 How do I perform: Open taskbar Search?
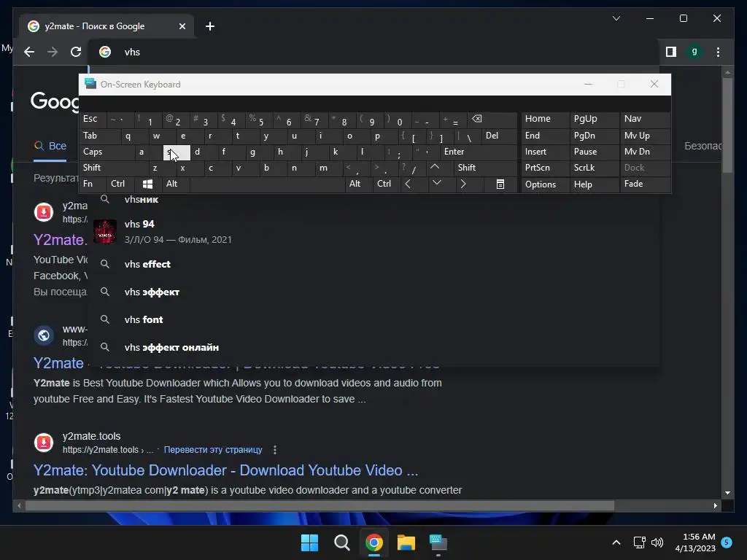coord(341,542)
